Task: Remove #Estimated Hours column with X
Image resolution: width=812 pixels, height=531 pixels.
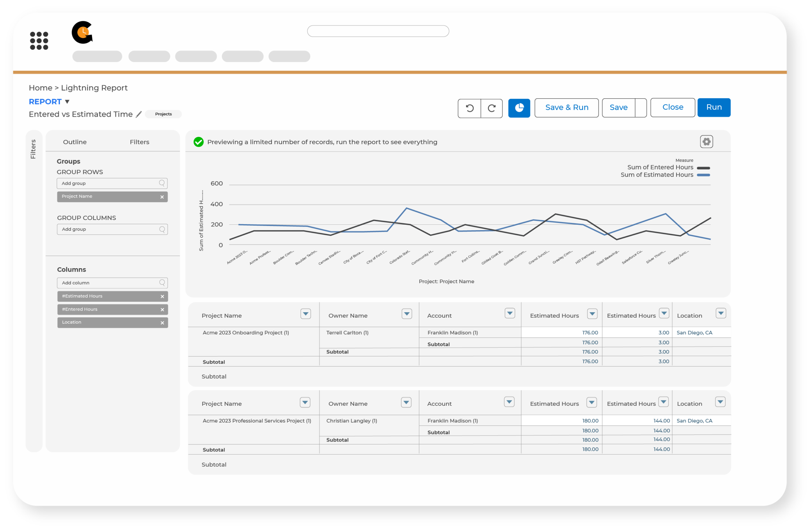Action: coord(162,296)
